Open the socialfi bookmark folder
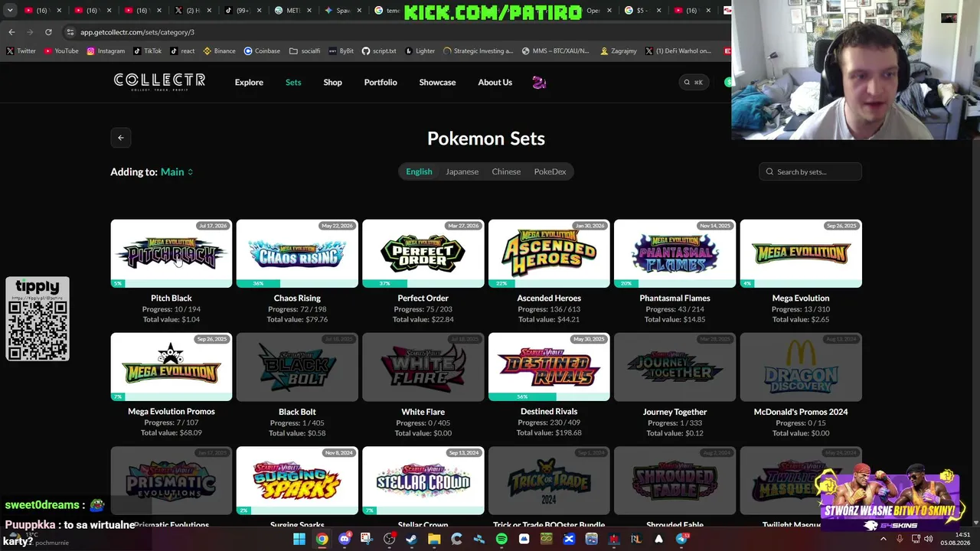980x551 pixels. tap(305, 51)
